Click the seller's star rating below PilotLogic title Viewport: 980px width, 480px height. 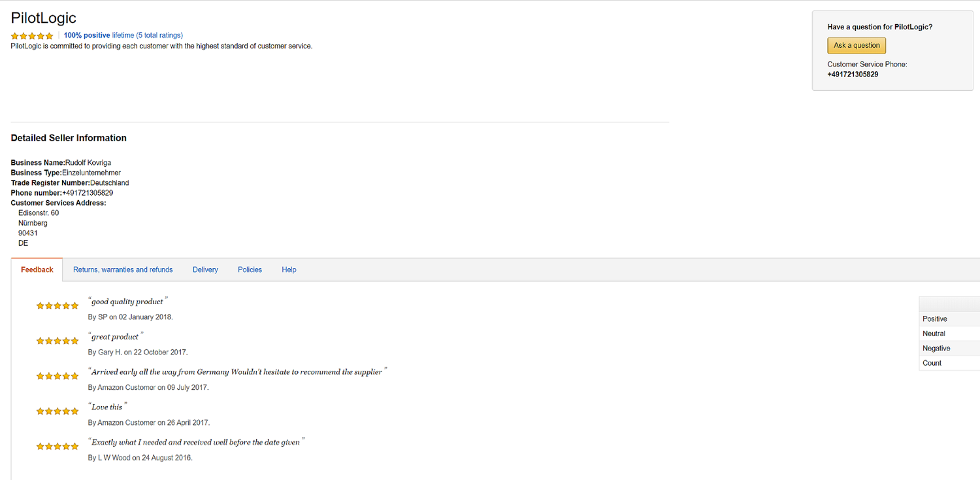[x=32, y=36]
